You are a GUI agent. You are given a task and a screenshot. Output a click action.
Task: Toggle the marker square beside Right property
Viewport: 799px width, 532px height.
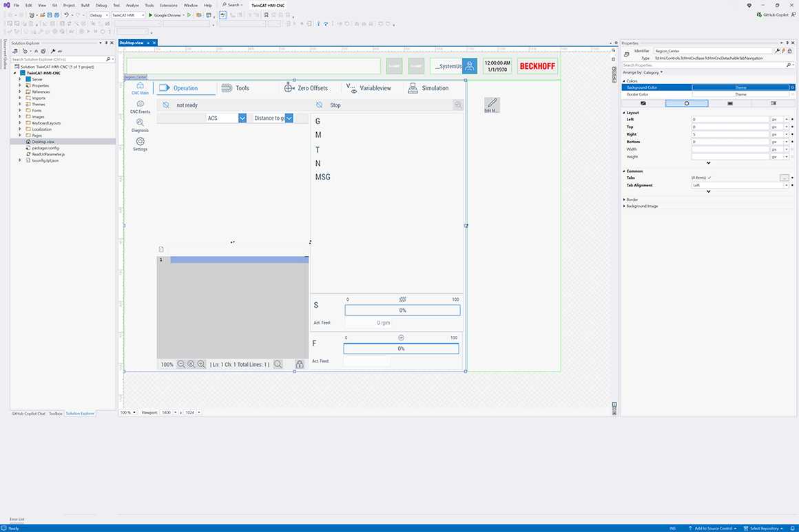click(792, 134)
